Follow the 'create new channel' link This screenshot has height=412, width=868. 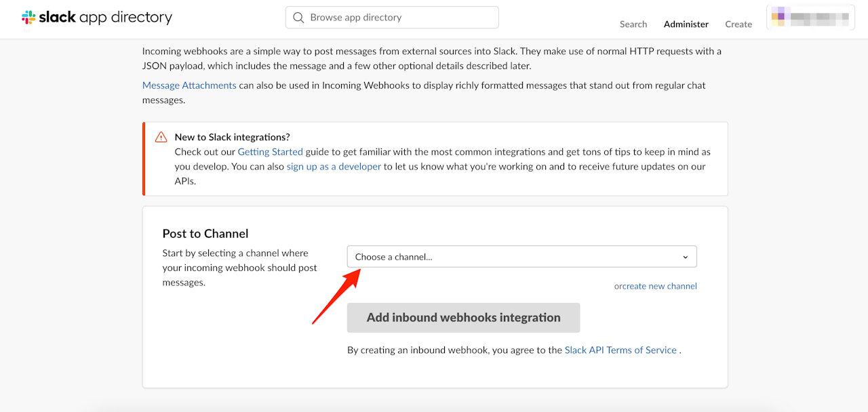click(660, 286)
